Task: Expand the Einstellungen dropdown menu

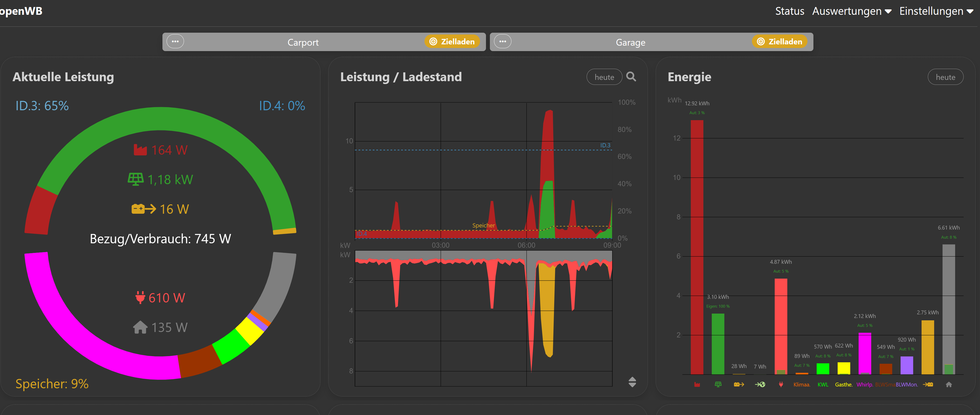Action: (x=936, y=11)
